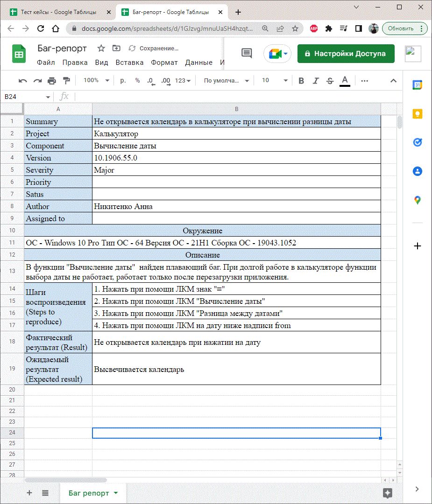Star the Баг-репорт document
This screenshot has width=432, height=504.
click(x=101, y=48)
